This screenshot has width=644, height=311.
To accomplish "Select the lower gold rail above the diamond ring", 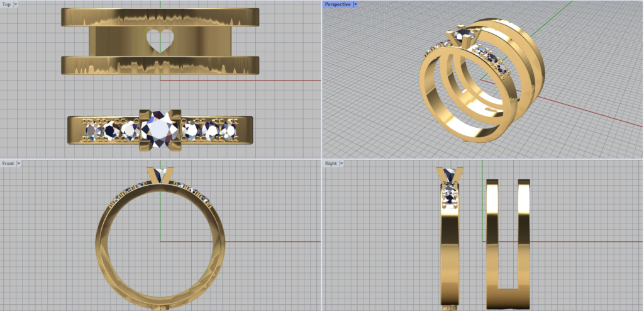I will coord(160,65).
